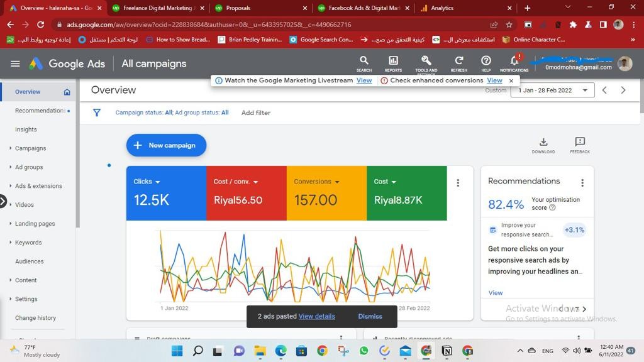Expand the Keywords sidebar section
The height and width of the screenshot is (362, 644).
click(x=10, y=243)
